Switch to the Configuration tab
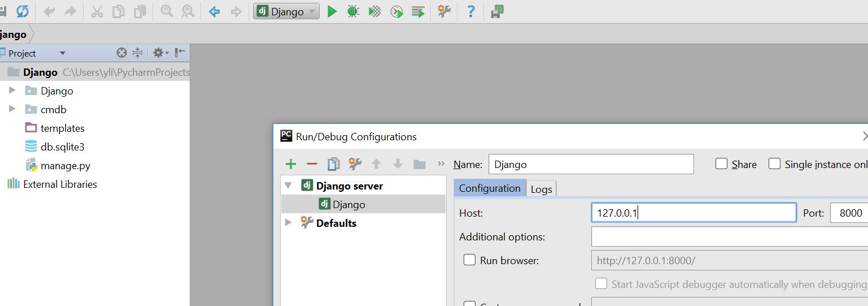The width and height of the screenshot is (868, 306). (x=490, y=188)
